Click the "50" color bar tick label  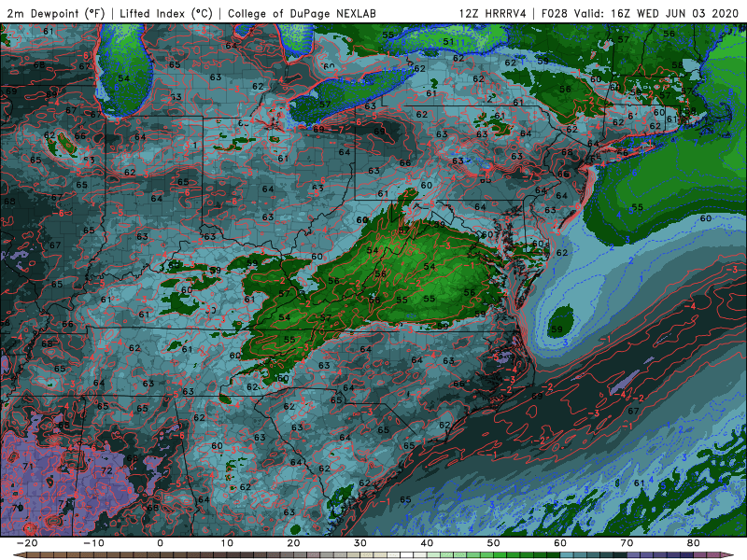tap(494, 543)
